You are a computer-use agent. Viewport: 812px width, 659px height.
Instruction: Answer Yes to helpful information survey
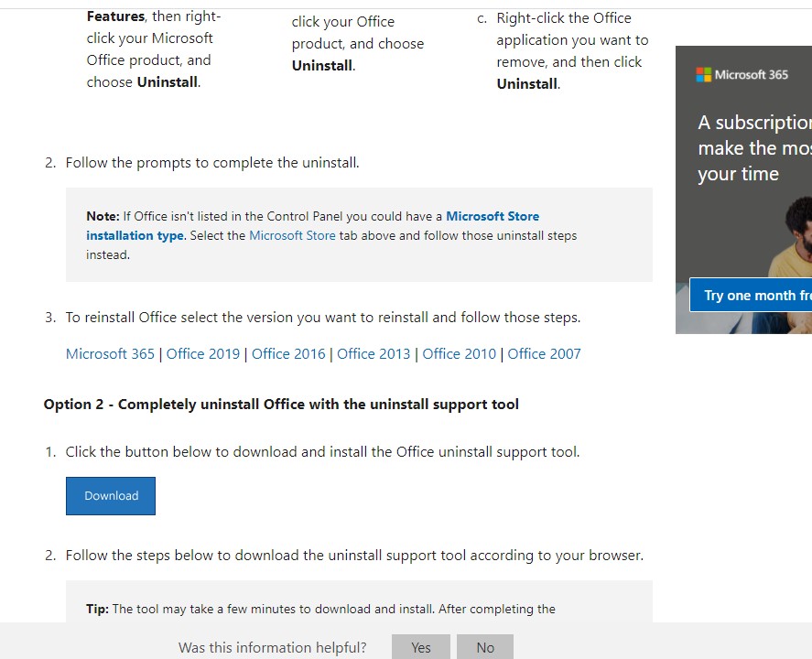(x=420, y=647)
